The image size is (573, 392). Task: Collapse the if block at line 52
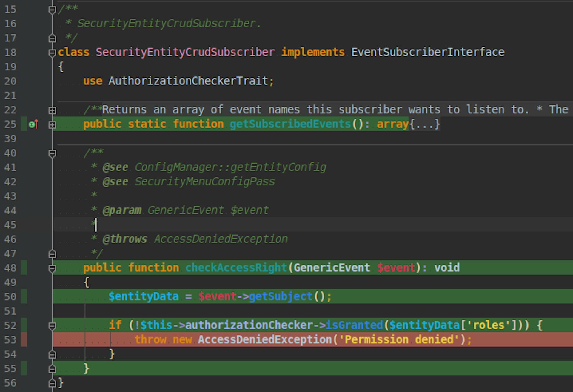coord(52,326)
